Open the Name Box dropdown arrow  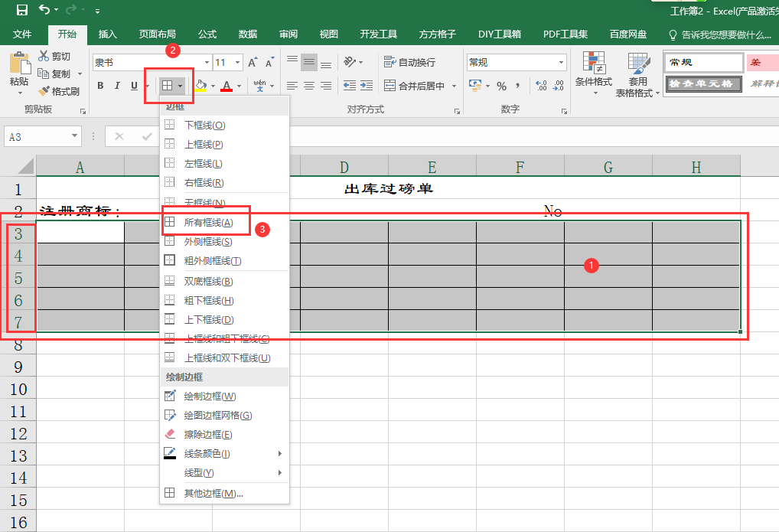(x=74, y=135)
